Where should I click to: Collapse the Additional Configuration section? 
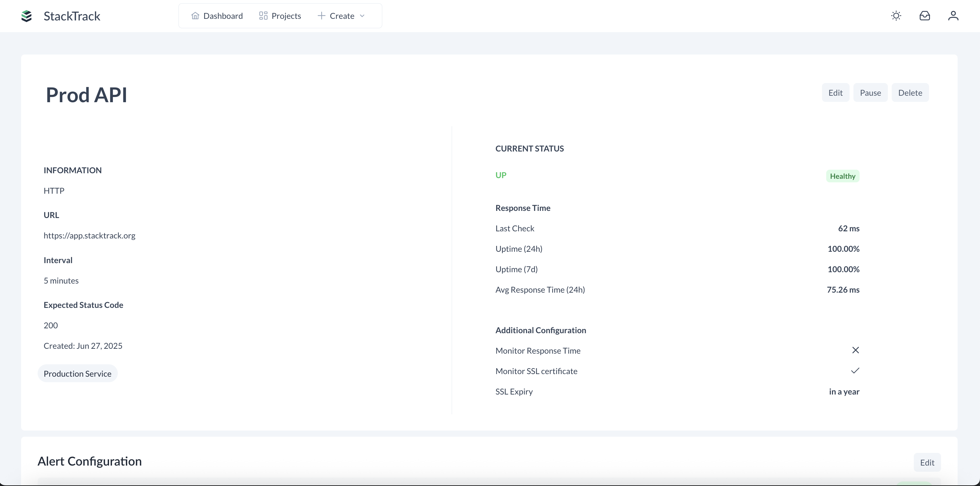[541, 330]
